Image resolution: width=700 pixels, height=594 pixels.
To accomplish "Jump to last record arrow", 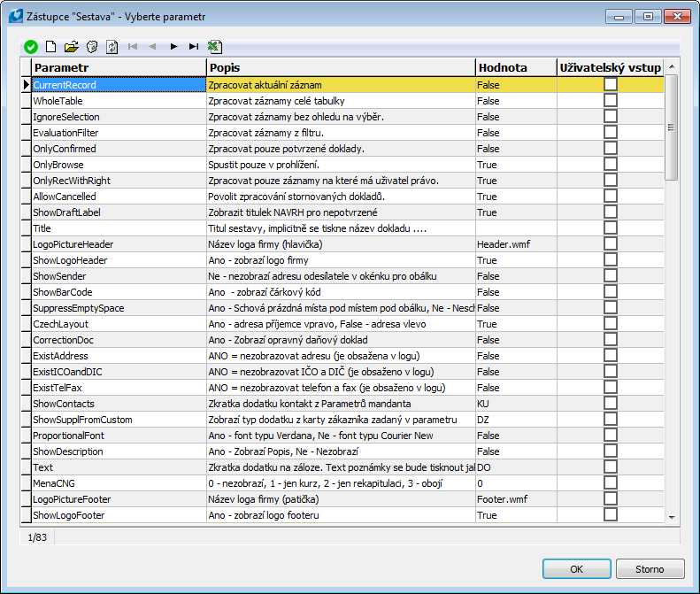I will pyautogui.click(x=194, y=46).
